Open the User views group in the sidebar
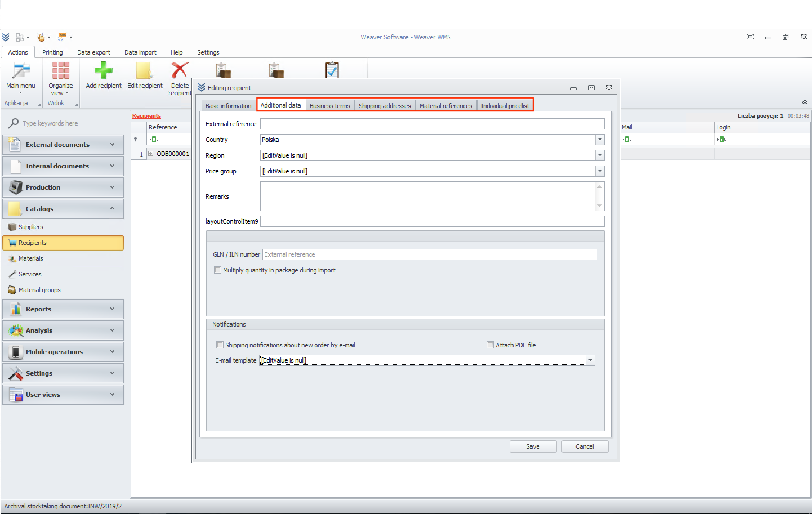This screenshot has height=514, width=812. tap(63, 395)
